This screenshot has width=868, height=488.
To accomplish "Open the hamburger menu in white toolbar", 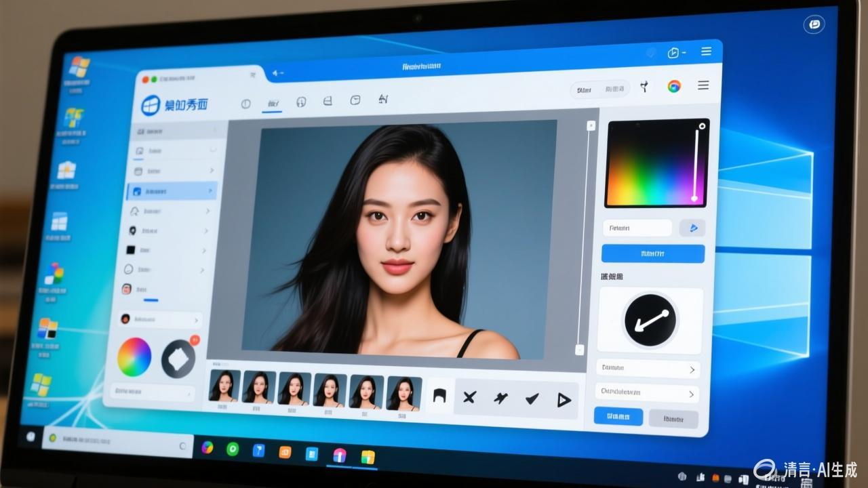I will coord(703,85).
